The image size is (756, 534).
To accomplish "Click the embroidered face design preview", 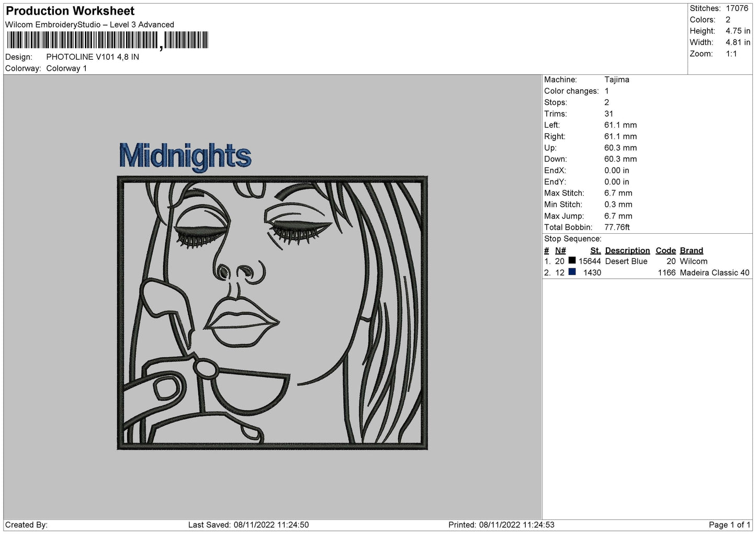I will point(273,313).
